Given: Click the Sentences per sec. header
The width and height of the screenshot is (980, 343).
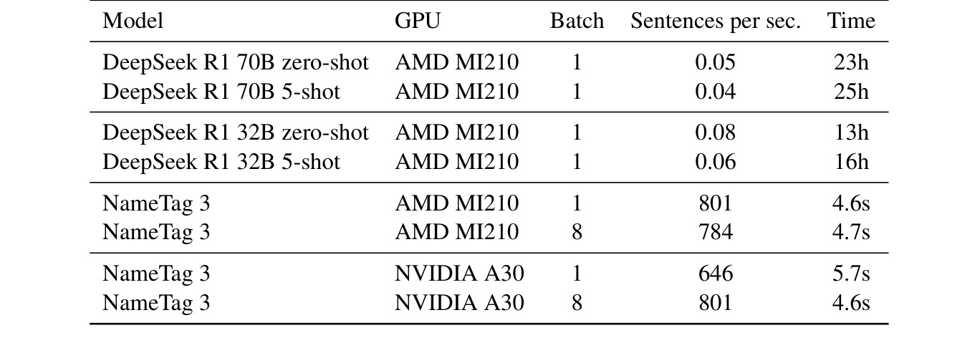Looking at the screenshot, I should coord(715,21).
